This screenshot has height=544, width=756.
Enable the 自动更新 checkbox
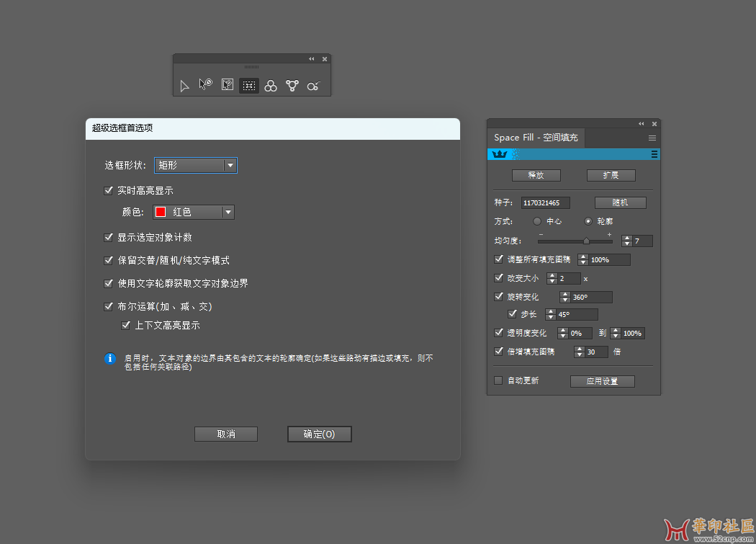pyautogui.click(x=498, y=380)
